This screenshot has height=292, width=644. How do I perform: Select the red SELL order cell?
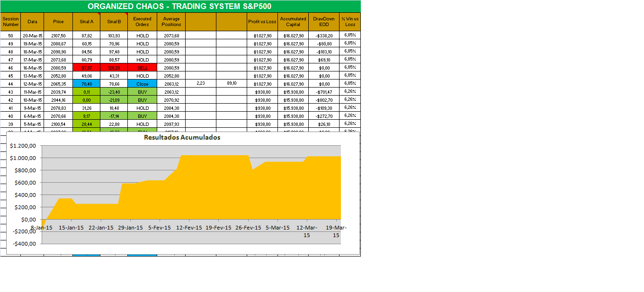coord(143,68)
